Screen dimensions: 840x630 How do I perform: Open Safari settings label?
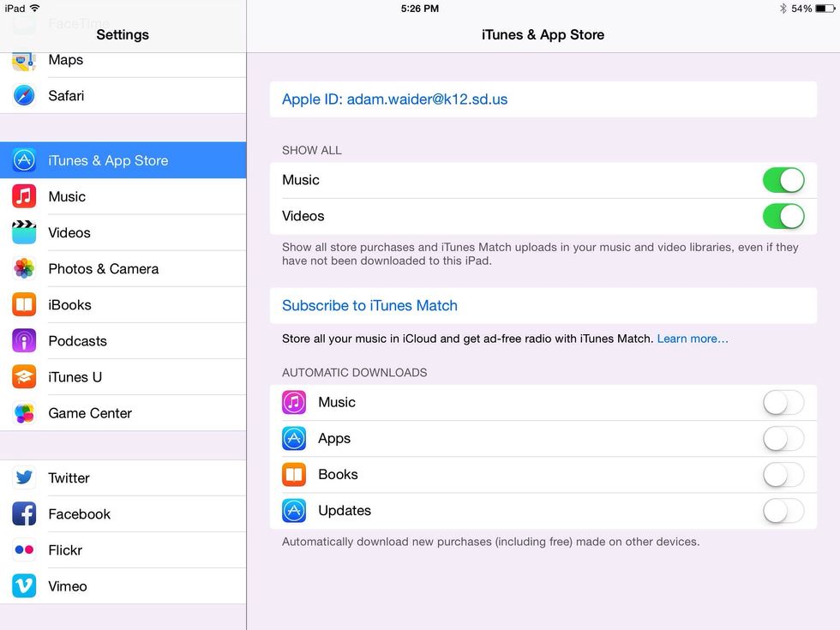pyautogui.click(x=66, y=96)
